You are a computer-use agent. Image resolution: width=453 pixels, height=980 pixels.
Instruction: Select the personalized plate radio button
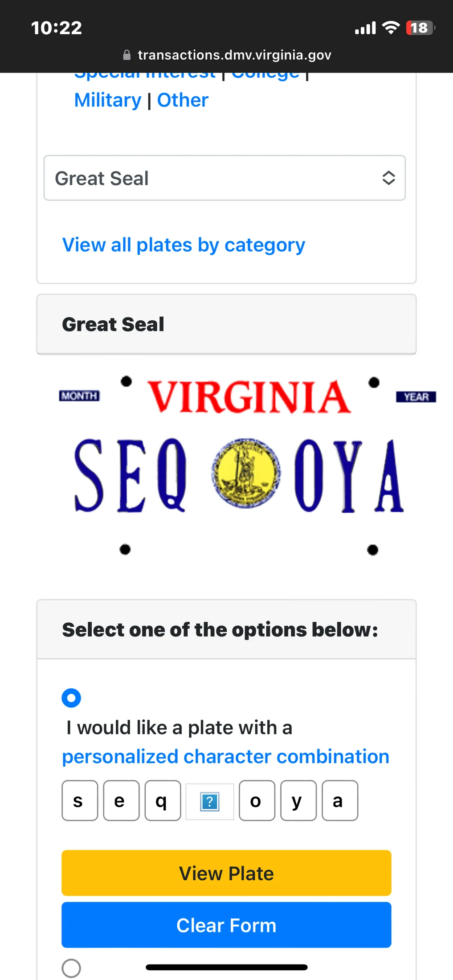pos(71,698)
